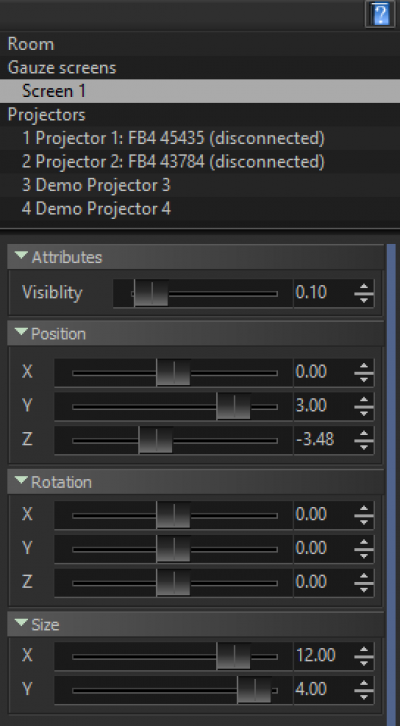Decrease Size Y value with down arrow

pos(364,696)
